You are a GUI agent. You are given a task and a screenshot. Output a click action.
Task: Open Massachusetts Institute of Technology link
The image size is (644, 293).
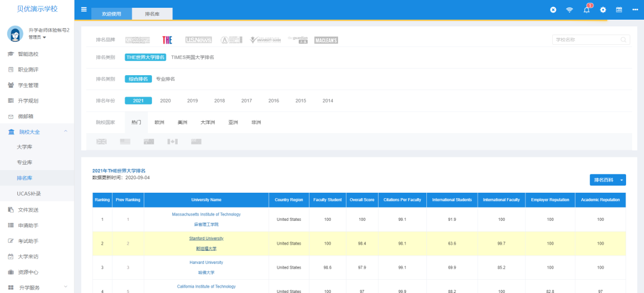pyautogui.click(x=206, y=214)
